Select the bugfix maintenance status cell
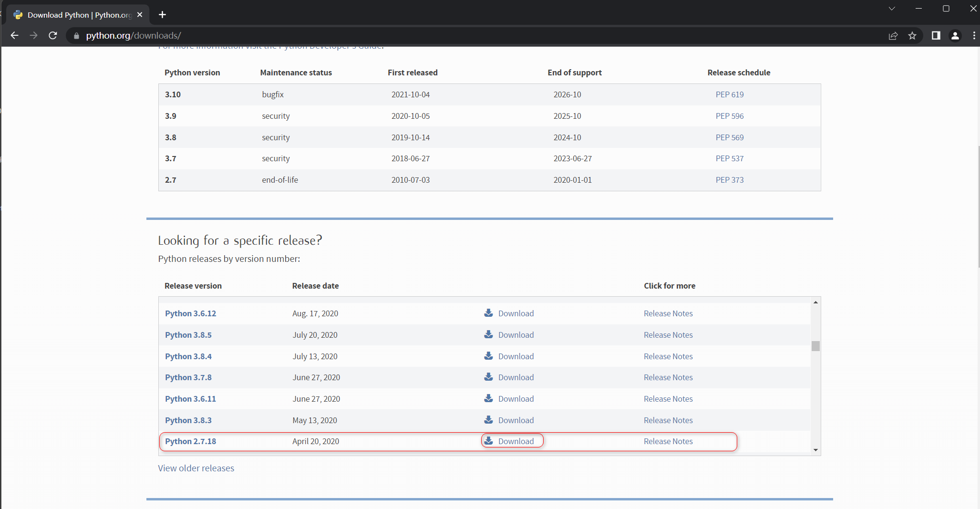The width and height of the screenshot is (980, 509). pyautogui.click(x=273, y=94)
